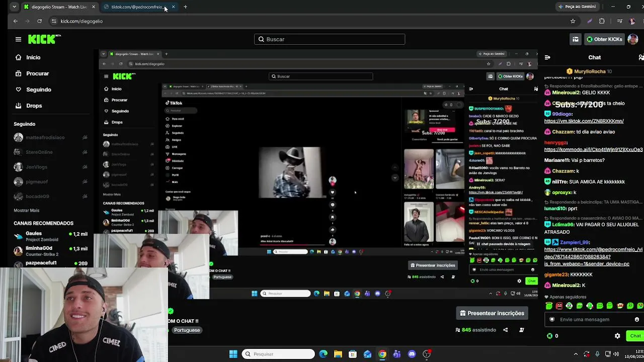Open the kommodo.ai link in chat
644x362 pixels.
coord(594,150)
